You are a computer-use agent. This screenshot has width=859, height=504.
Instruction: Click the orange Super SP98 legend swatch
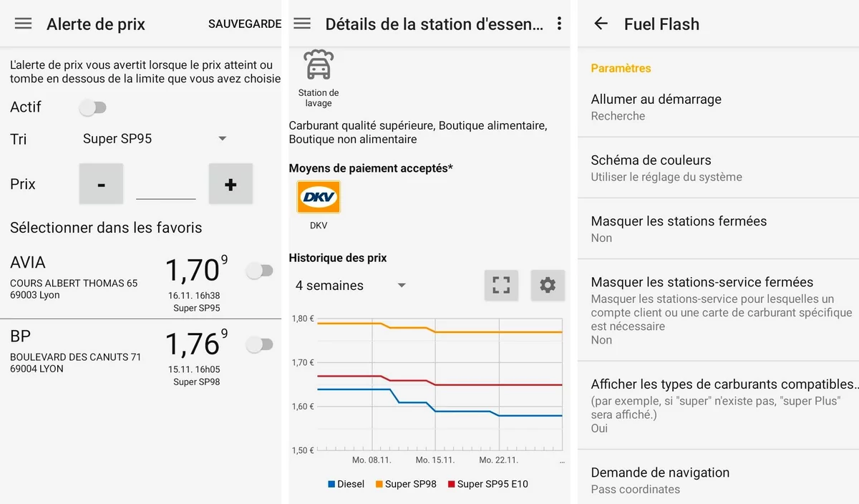click(x=379, y=484)
